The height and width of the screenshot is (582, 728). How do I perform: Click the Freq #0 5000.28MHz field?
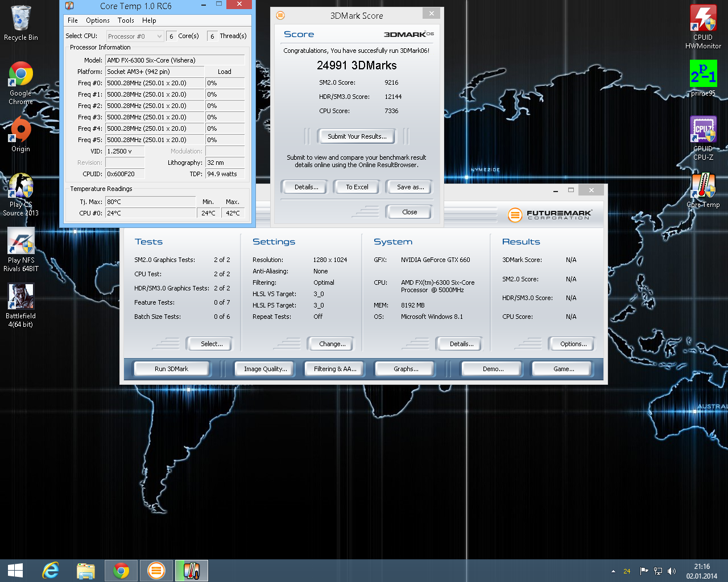pyautogui.click(x=154, y=83)
